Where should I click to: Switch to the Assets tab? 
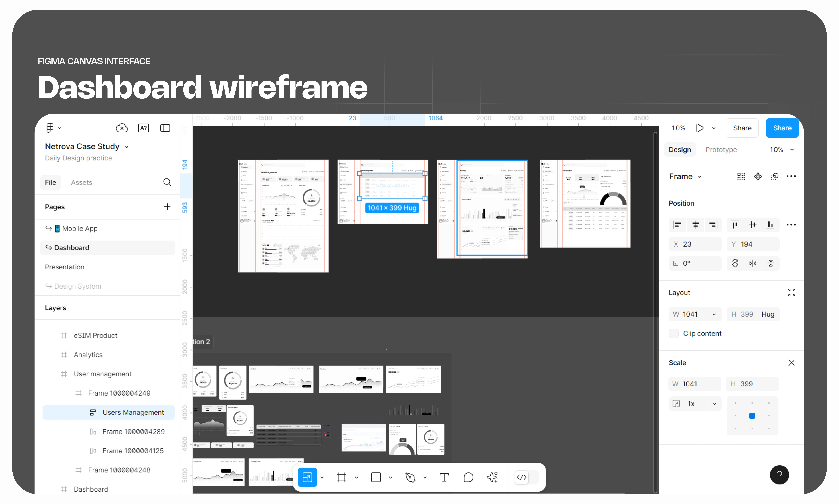[82, 182]
